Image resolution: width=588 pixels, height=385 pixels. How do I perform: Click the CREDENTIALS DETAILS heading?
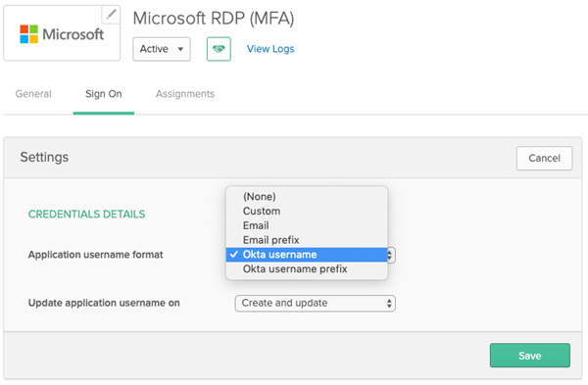pyautogui.click(x=86, y=215)
